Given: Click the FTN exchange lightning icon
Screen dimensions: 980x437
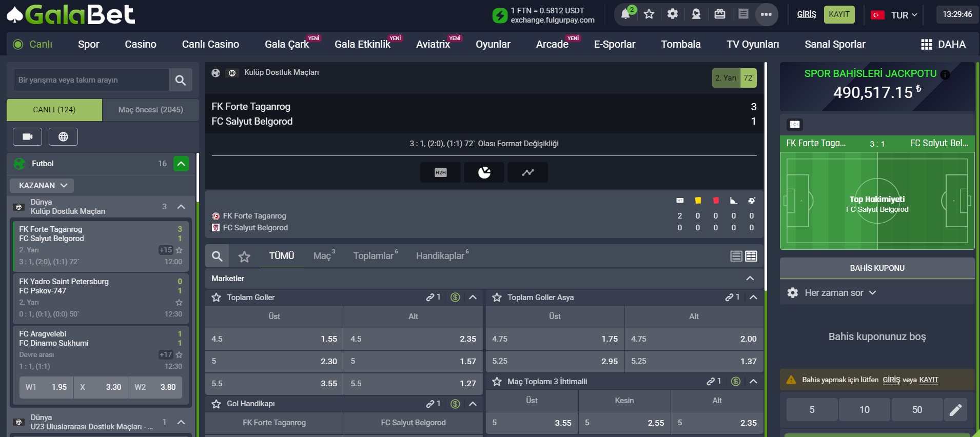Looking at the screenshot, I should click(x=500, y=15).
